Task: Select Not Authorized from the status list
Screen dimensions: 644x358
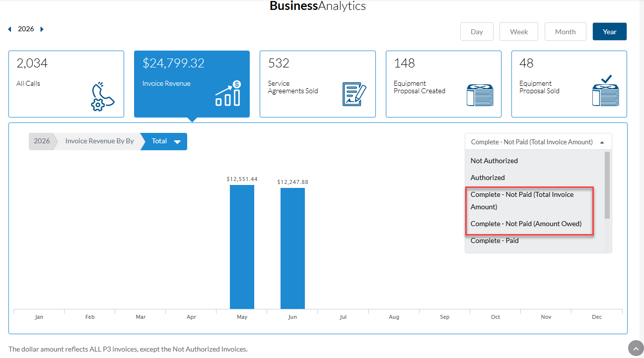Action: click(494, 161)
